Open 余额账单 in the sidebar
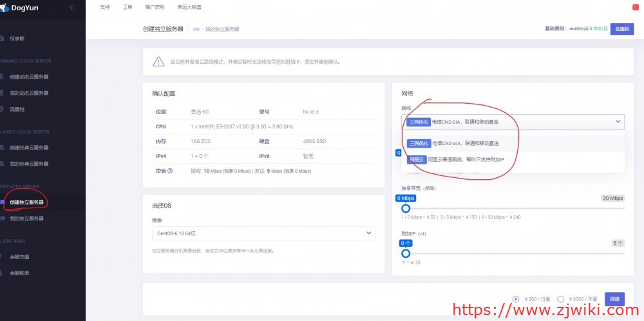 (20, 273)
